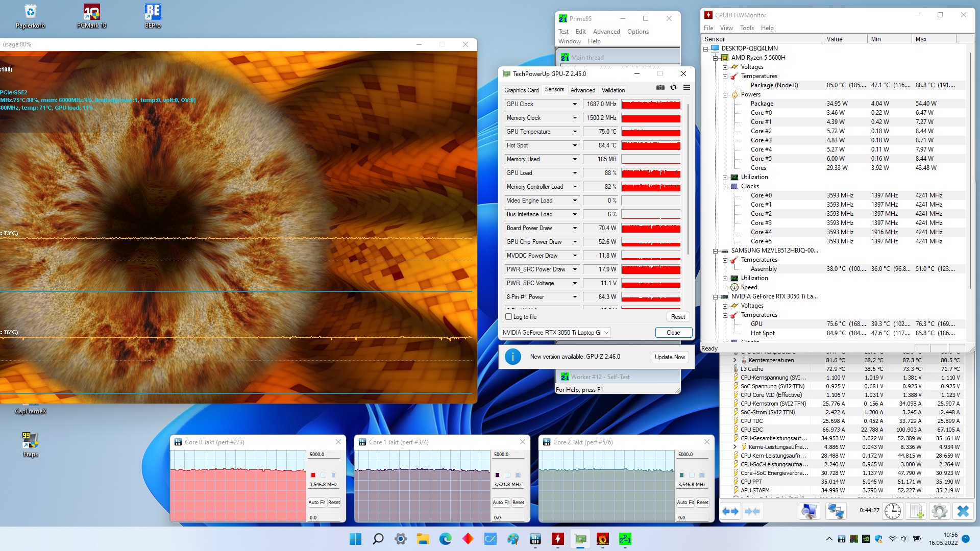Toggle blue square option in Core 2 Takt
This screenshot has width=980, height=551.
pos(702,475)
